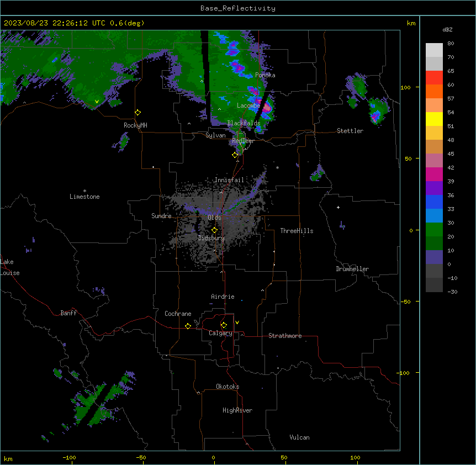Select the RedDeer label
The height and width of the screenshot is (465, 476).
click(243, 141)
